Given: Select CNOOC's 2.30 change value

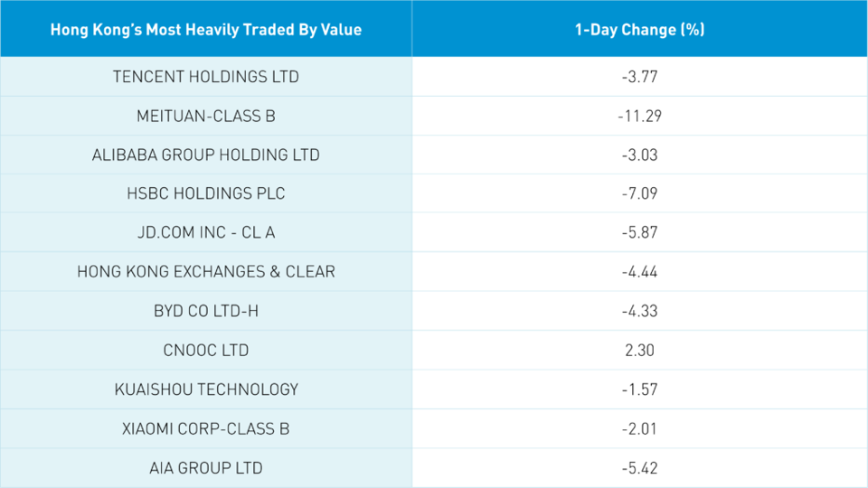Looking at the screenshot, I should pyautogui.click(x=639, y=350).
